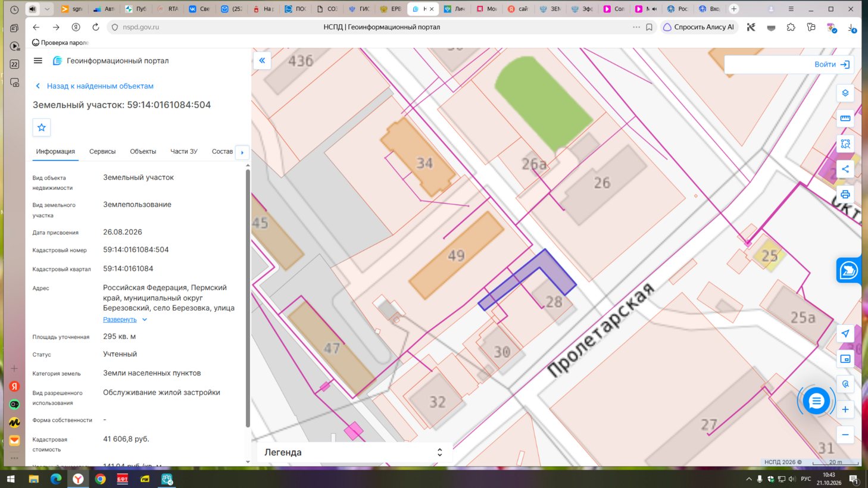Expand the Легенда panel
Viewport: 868px width, 488px height.
coord(354,452)
